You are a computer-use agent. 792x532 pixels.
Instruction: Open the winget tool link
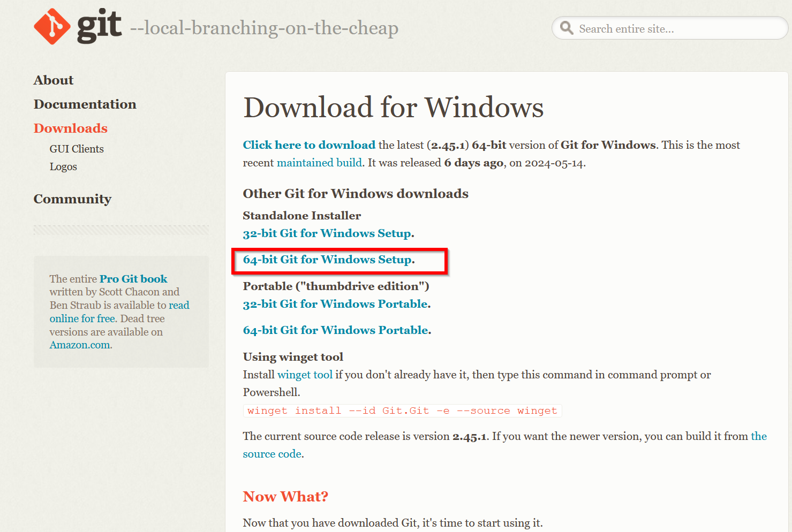coord(305,375)
